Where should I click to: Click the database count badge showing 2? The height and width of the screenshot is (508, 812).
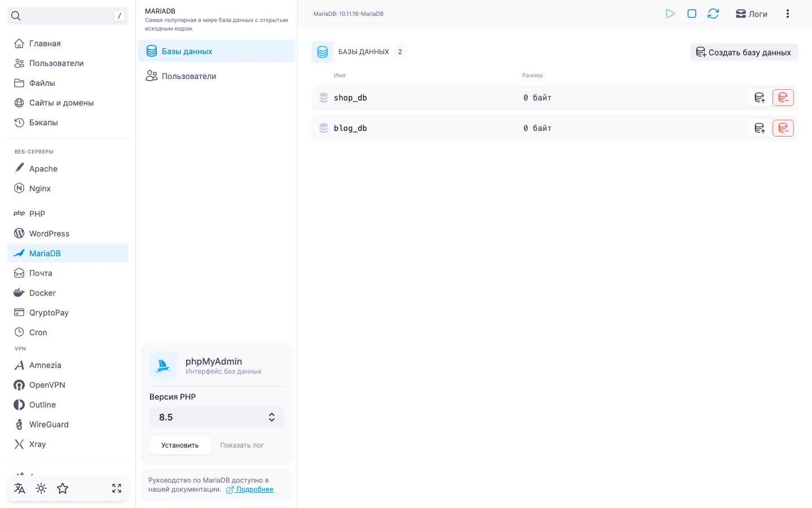click(x=400, y=52)
